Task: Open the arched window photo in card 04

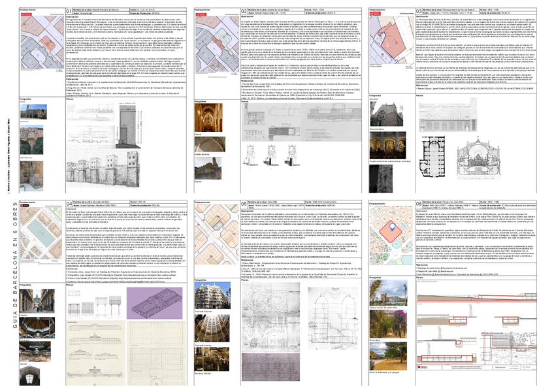Action: (30, 376)
